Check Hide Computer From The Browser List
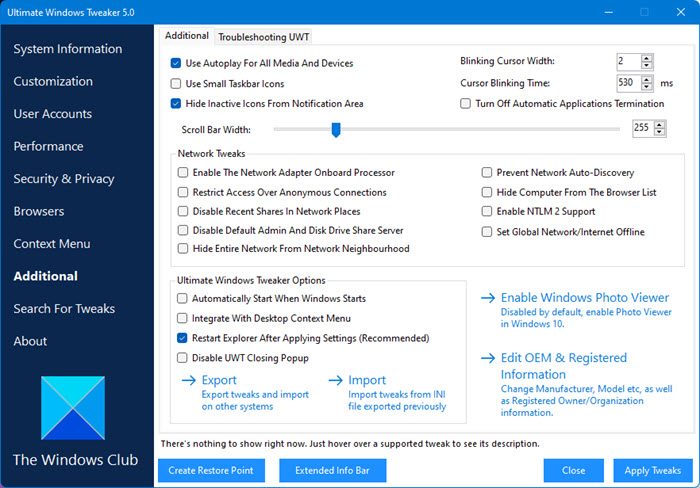Screen dimensions: 700x488 click(x=487, y=192)
